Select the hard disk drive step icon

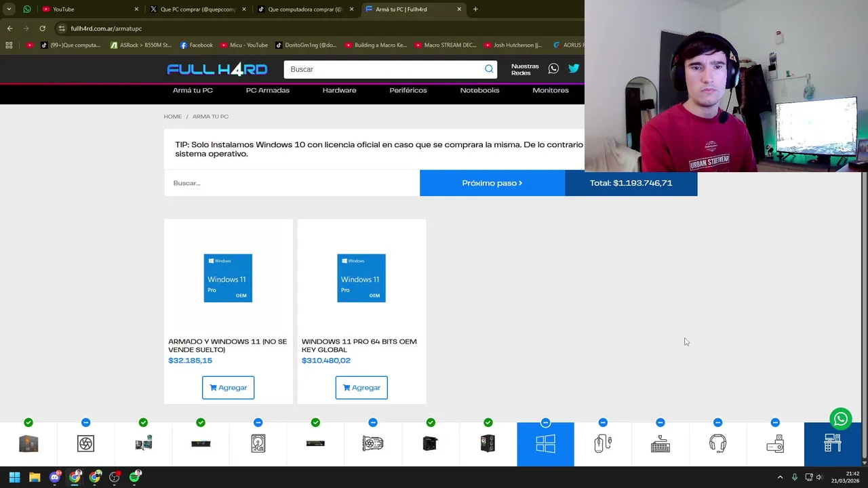(x=258, y=444)
